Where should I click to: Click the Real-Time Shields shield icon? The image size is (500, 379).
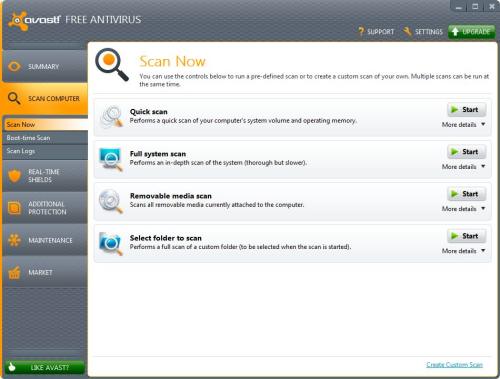[x=14, y=176]
